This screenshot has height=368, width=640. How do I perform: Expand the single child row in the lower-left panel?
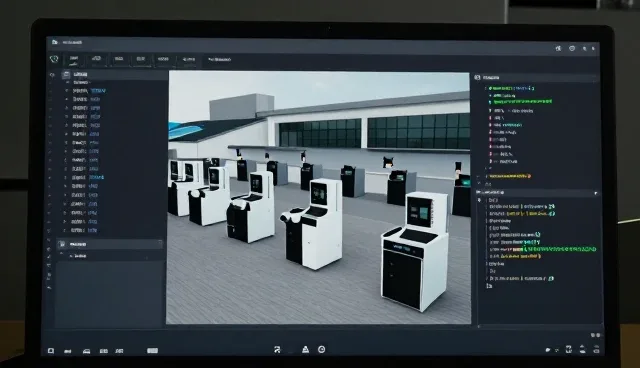click(x=71, y=256)
